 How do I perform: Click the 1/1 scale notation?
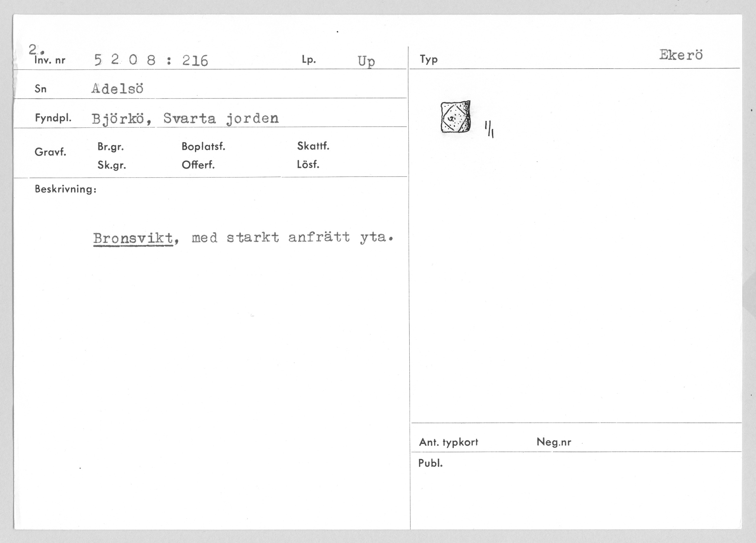[x=489, y=130]
